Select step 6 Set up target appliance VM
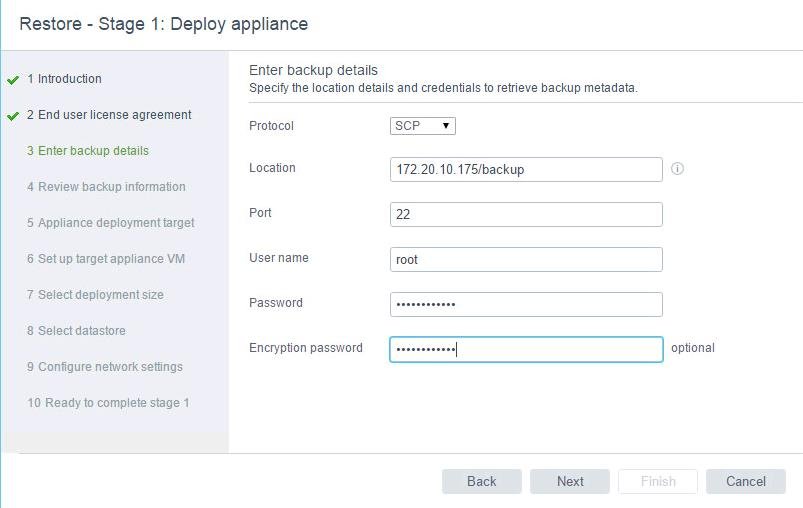This screenshot has width=803, height=508. [x=106, y=259]
